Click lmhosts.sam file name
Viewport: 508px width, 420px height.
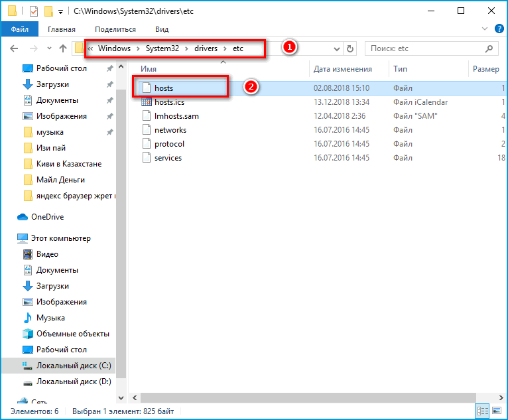click(x=176, y=116)
